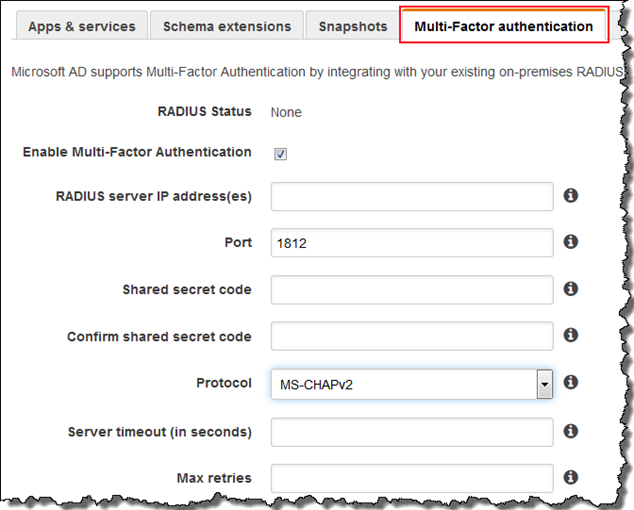Click into the Port field showing 1812
This screenshot has height=510, width=634.
click(x=412, y=243)
